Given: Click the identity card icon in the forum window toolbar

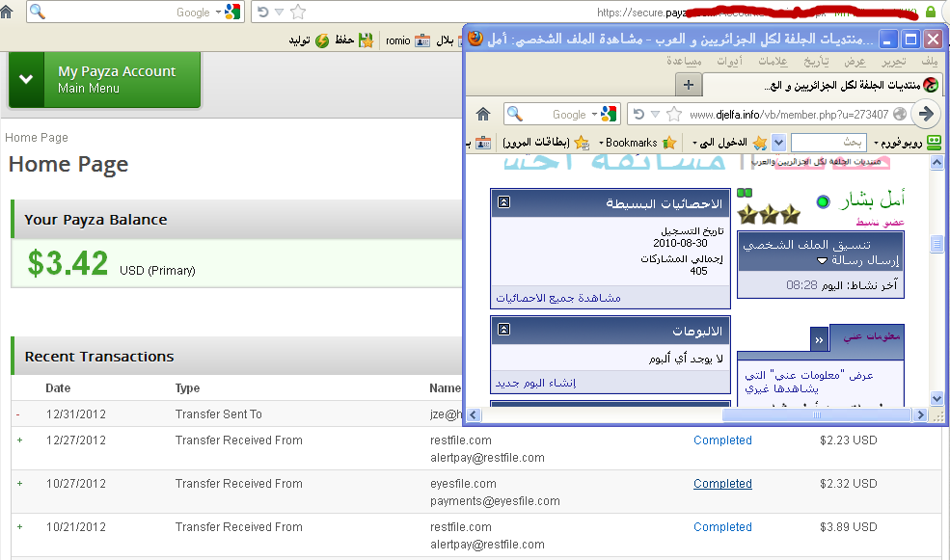Looking at the screenshot, I should click(x=483, y=143).
